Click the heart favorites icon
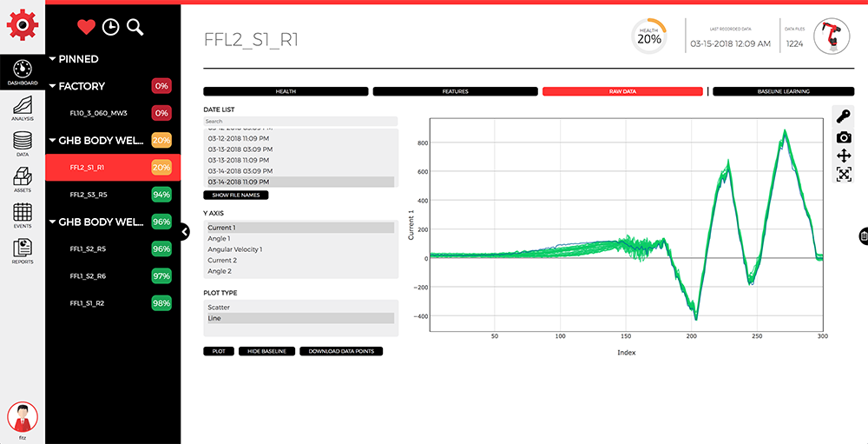 click(85, 27)
